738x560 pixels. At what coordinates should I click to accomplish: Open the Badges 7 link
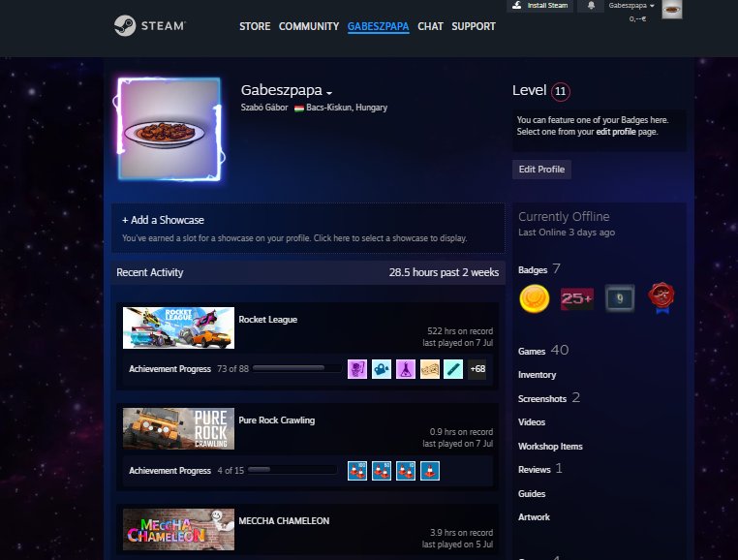pos(538,269)
